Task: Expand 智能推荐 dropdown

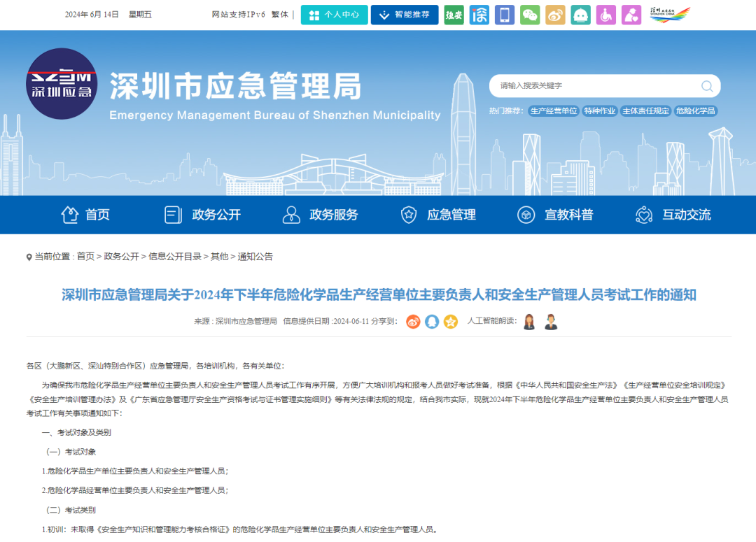Action: (x=405, y=15)
